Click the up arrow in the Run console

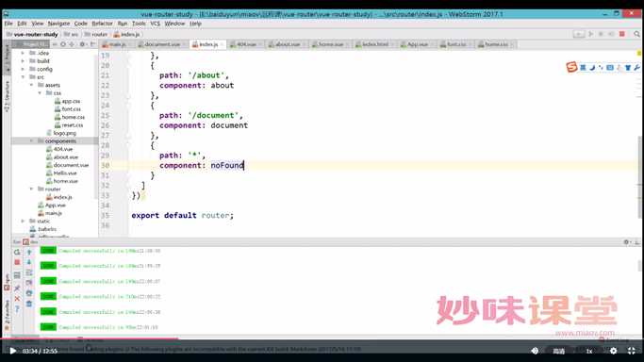28,252
